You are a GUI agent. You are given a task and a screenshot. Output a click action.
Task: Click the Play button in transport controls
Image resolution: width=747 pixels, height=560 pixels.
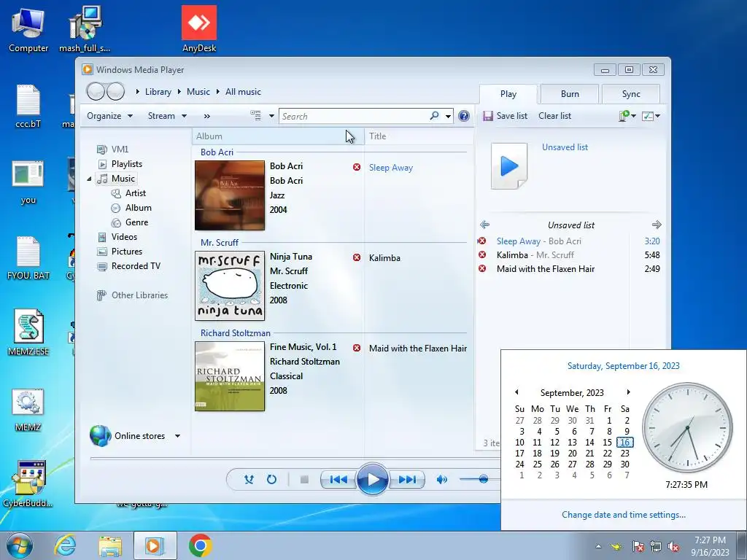(373, 480)
